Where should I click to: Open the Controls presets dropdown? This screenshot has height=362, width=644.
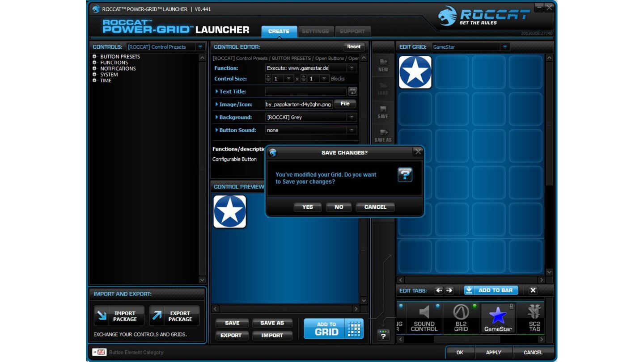(x=200, y=47)
